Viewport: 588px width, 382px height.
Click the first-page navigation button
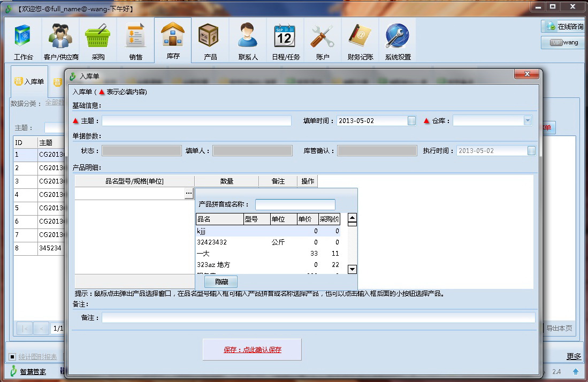(x=25, y=329)
